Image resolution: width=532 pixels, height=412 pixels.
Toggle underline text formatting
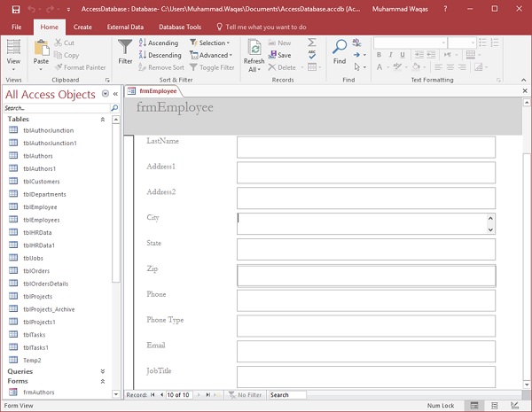pyautogui.click(x=402, y=55)
